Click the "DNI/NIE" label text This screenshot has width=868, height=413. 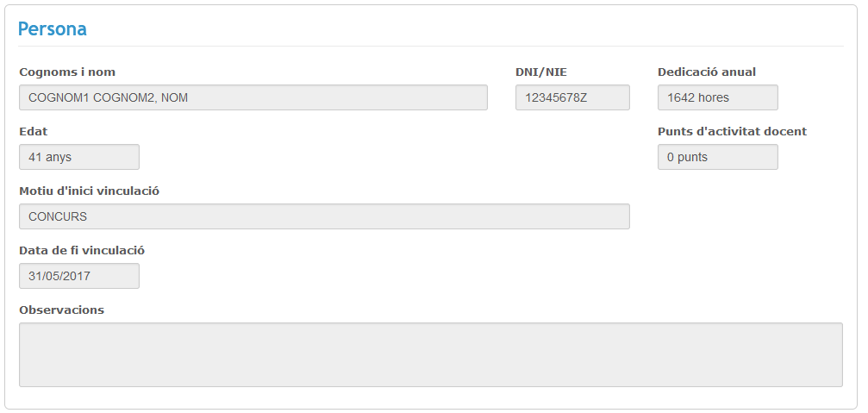pyautogui.click(x=541, y=72)
